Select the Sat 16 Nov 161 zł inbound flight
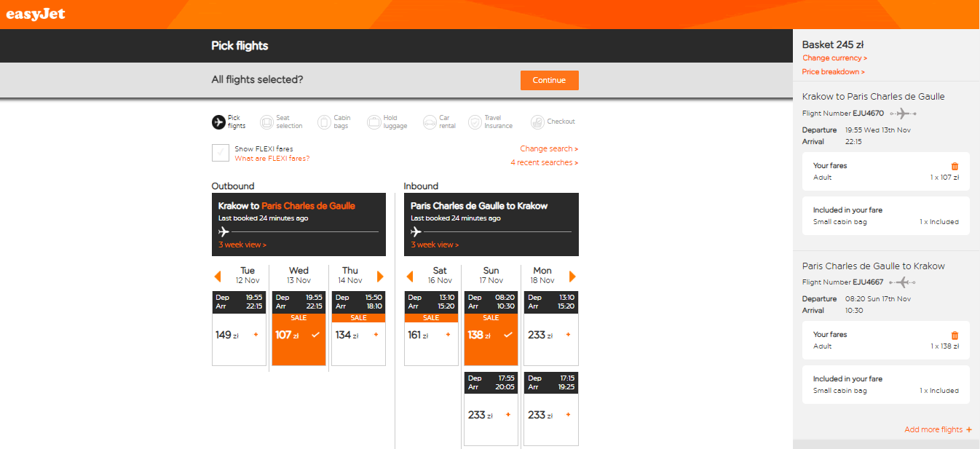 click(431, 328)
